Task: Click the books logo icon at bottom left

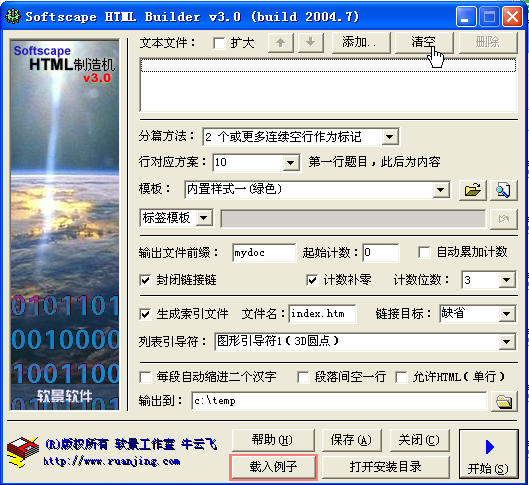Action: coord(22,452)
